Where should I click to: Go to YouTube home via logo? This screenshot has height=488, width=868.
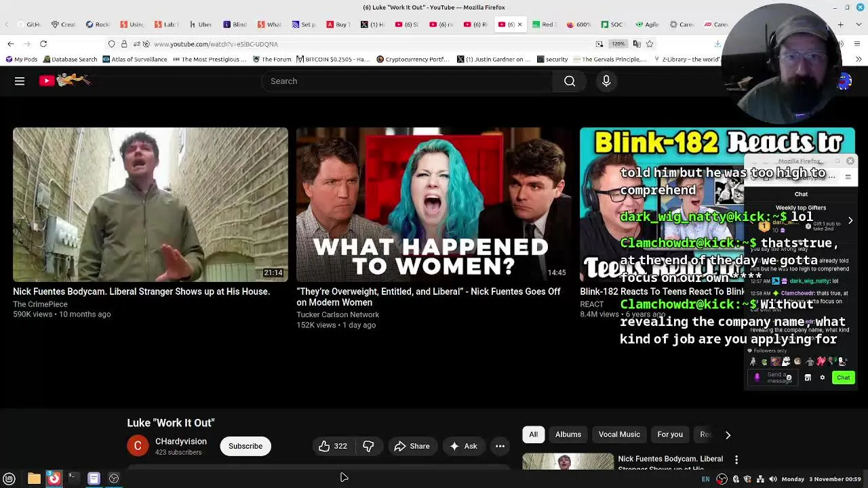64,81
